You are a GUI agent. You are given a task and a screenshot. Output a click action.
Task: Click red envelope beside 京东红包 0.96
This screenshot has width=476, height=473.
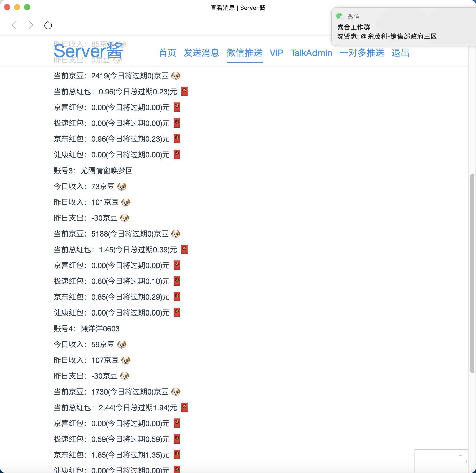pos(177,139)
